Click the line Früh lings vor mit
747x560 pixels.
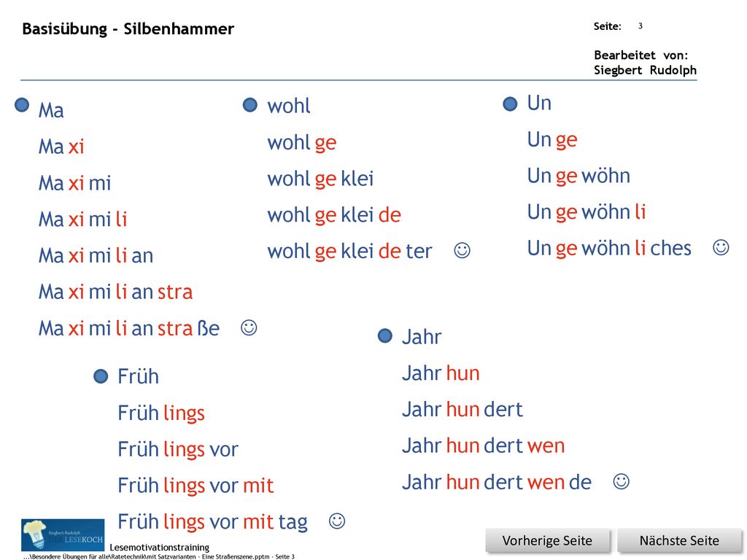196,486
